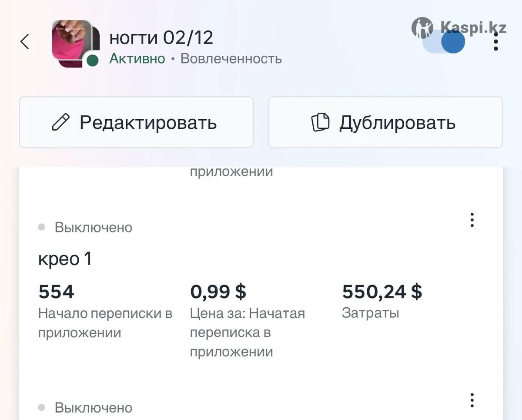Open the ногти 02/12 campaign thumbnail

(72, 42)
